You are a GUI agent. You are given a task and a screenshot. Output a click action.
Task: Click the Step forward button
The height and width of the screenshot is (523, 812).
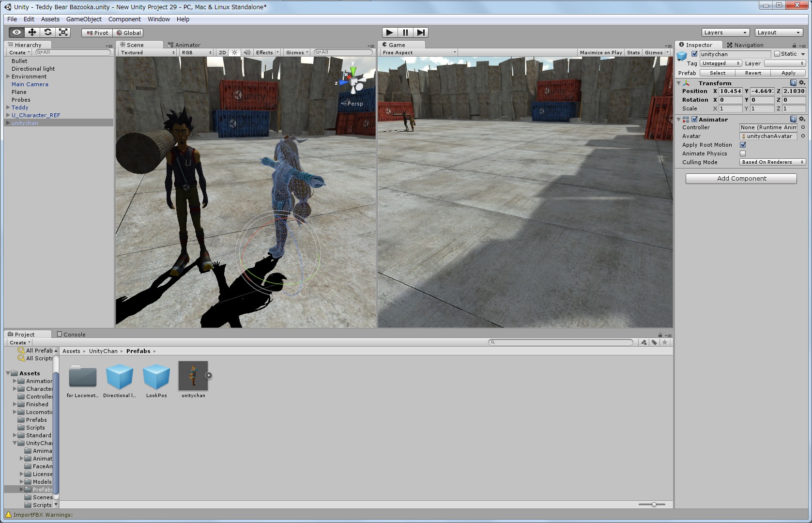click(x=421, y=32)
